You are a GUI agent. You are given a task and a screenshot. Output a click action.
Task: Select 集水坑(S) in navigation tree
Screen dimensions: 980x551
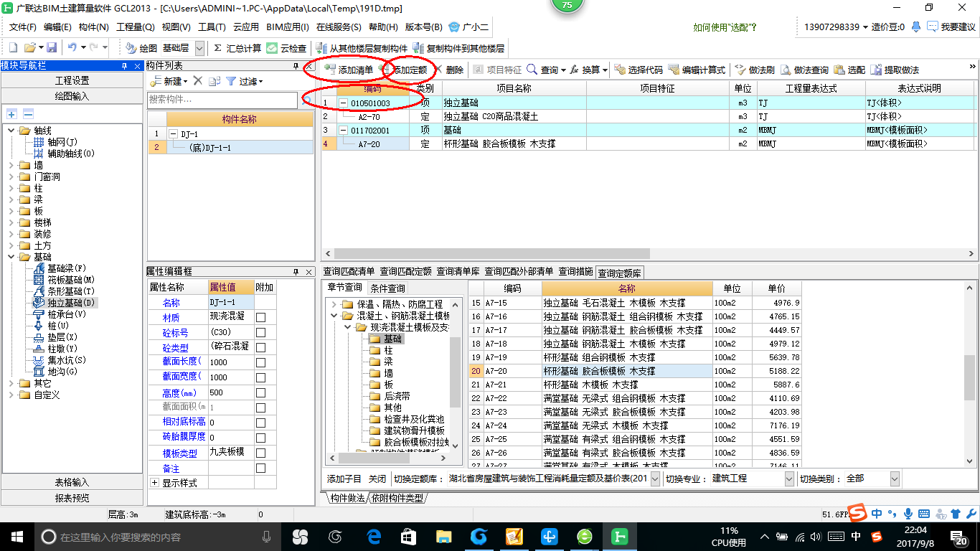[66, 360]
